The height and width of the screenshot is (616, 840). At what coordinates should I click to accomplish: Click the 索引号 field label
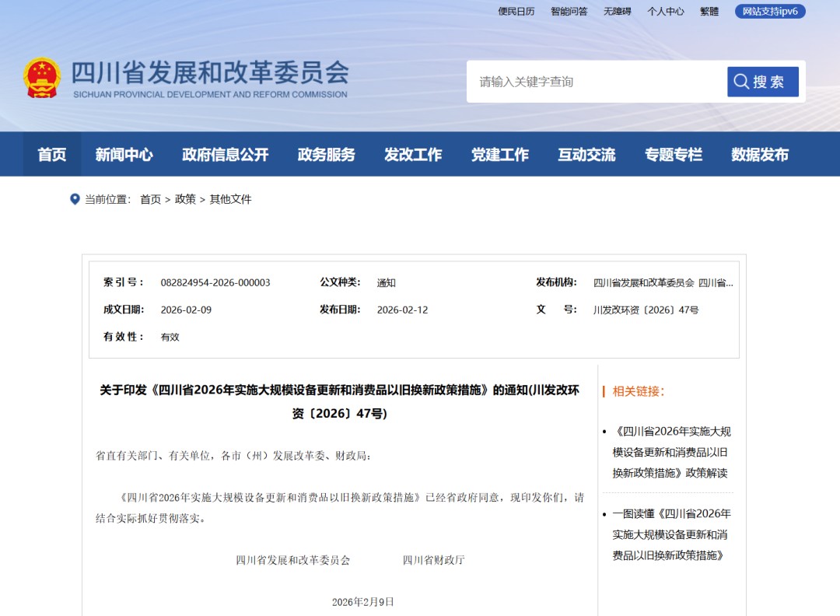pos(124,282)
